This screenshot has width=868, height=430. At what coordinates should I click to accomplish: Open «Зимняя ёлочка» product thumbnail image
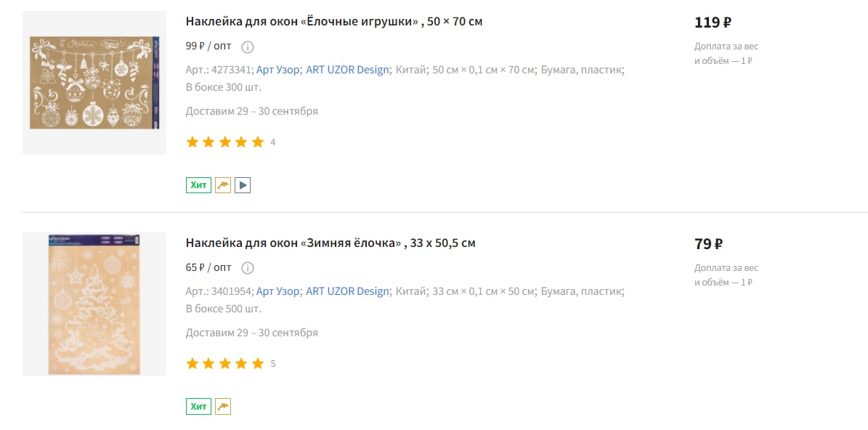click(x=94, y=304)
